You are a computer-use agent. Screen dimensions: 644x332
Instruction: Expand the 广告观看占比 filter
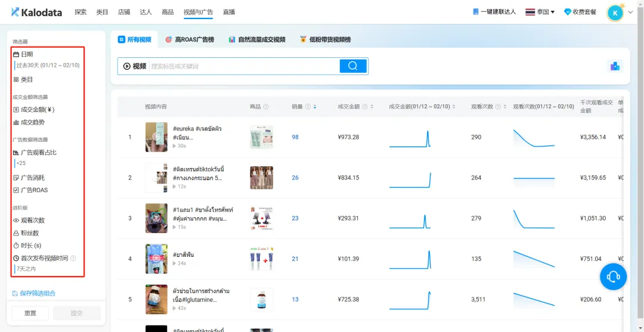[35, 153]
